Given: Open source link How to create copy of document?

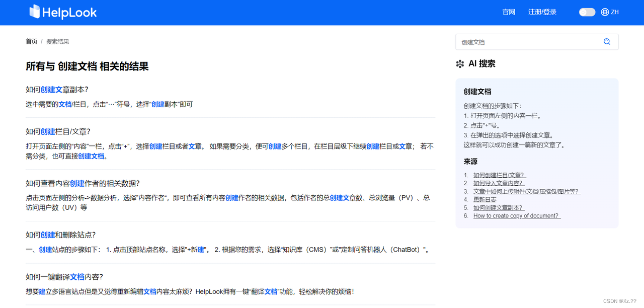Looking at the screenshot, I should pos(517,215).
